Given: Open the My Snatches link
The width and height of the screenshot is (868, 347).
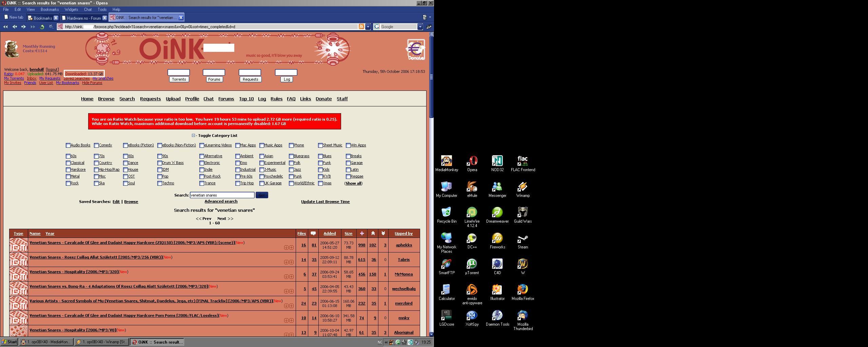Looking at the screenshot, I should (x=103, y=78).
